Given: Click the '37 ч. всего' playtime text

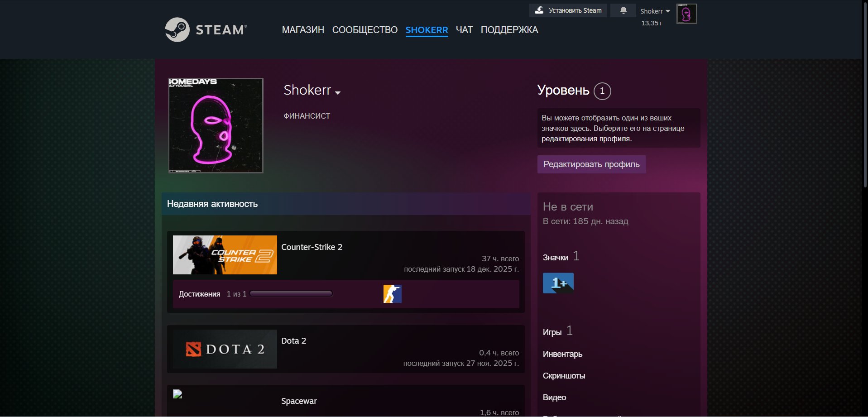Looking at the screenshot, I should click(500, 259).
